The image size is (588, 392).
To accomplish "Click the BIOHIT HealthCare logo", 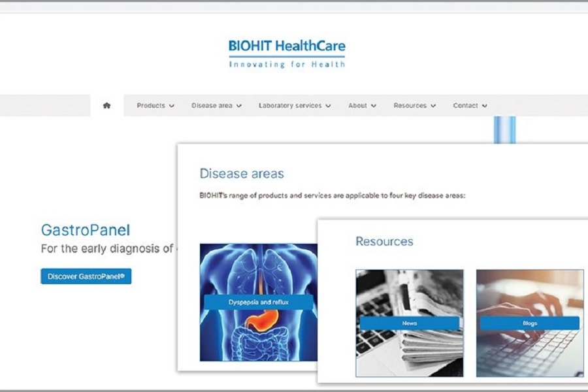I will [287, 54].
